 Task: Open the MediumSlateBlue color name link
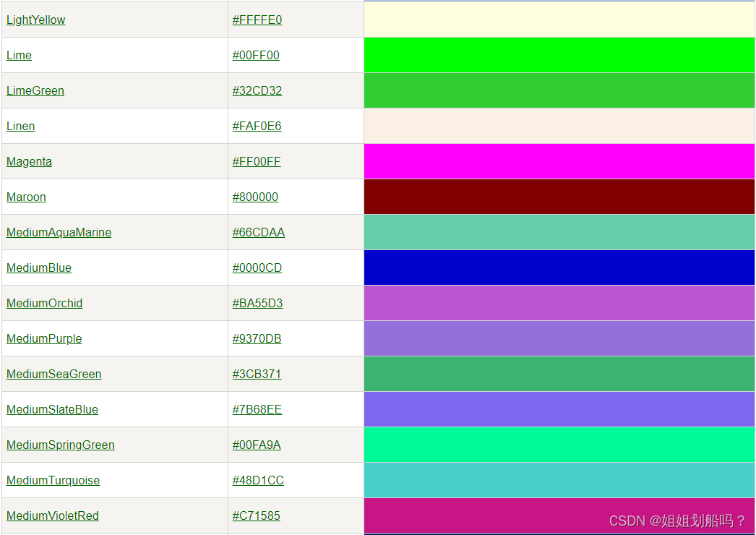52,410
